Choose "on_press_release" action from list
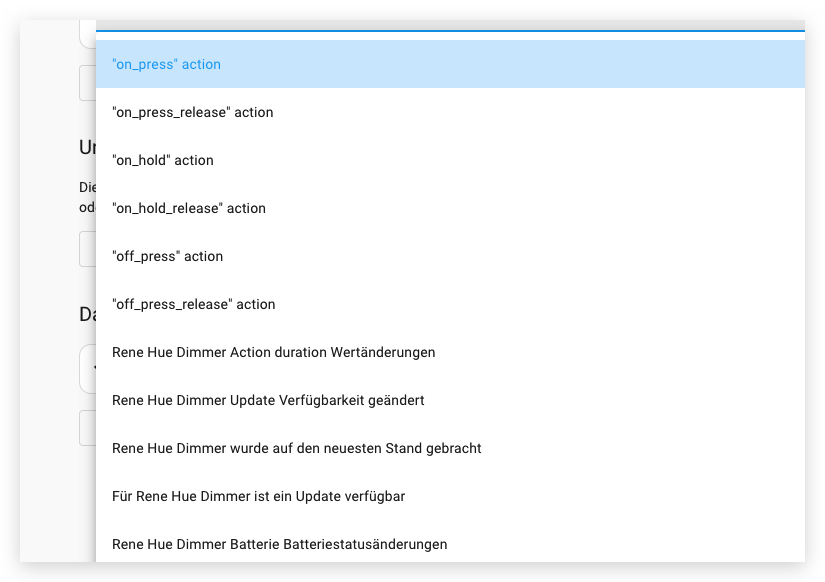The height and width of the screenshot is (582, 825). point(450,112)
